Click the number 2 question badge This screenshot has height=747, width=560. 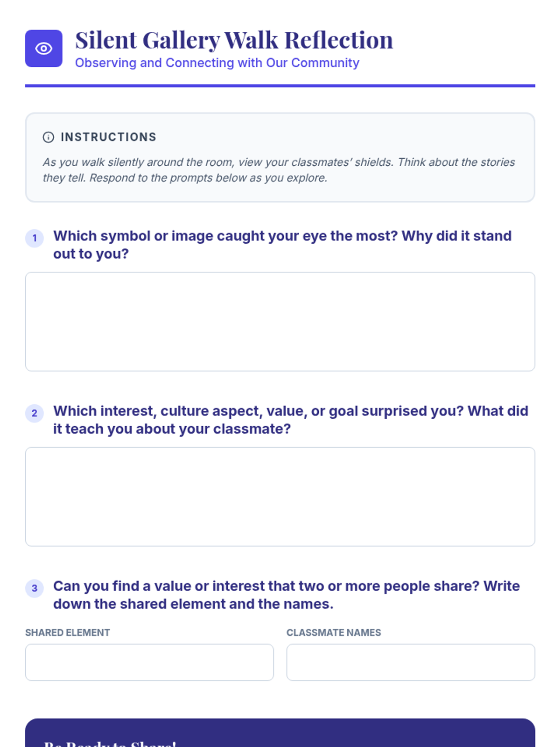pyautogui.click(x=35, y=413)
